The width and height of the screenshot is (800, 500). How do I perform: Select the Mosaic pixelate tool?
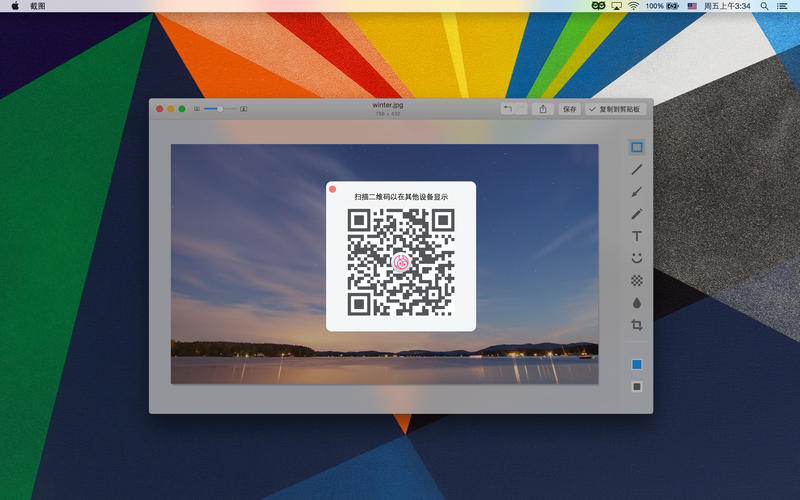click(x=636, y=280)
